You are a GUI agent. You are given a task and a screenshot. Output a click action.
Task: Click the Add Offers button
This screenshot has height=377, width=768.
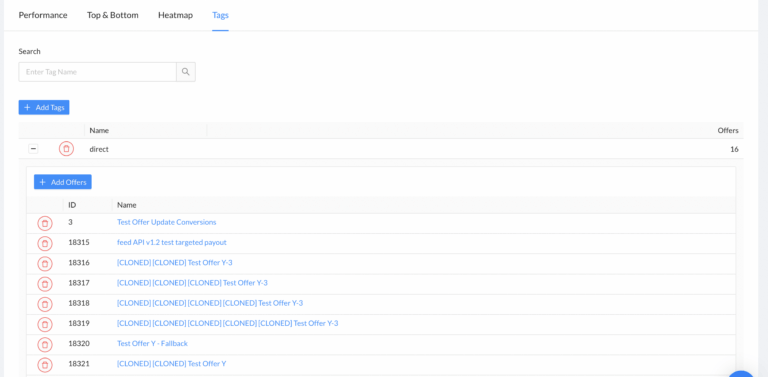[63, 182]
